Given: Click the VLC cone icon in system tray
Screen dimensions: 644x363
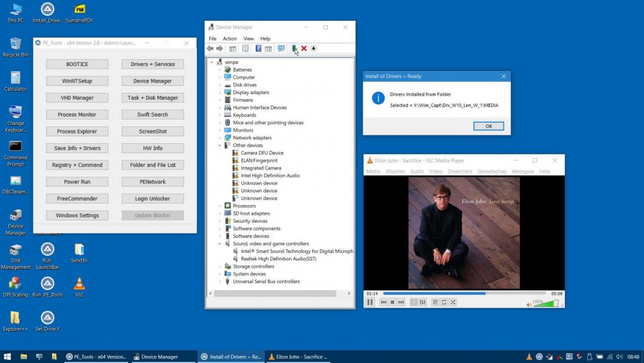Looking at the screenshot, I should (529, 357).
